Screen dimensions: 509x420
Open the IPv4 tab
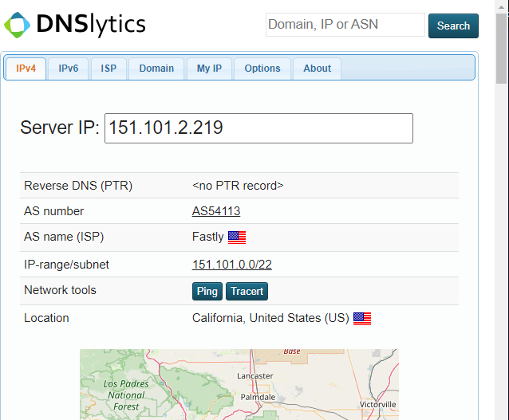[x=26, y=69]
